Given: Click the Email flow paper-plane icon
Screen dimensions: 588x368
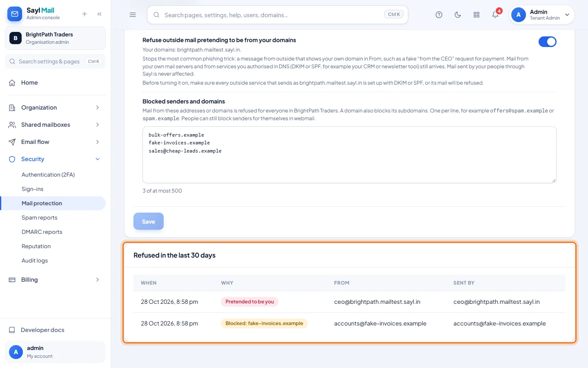Looking at the screenshot, I should tap(12, 142).
